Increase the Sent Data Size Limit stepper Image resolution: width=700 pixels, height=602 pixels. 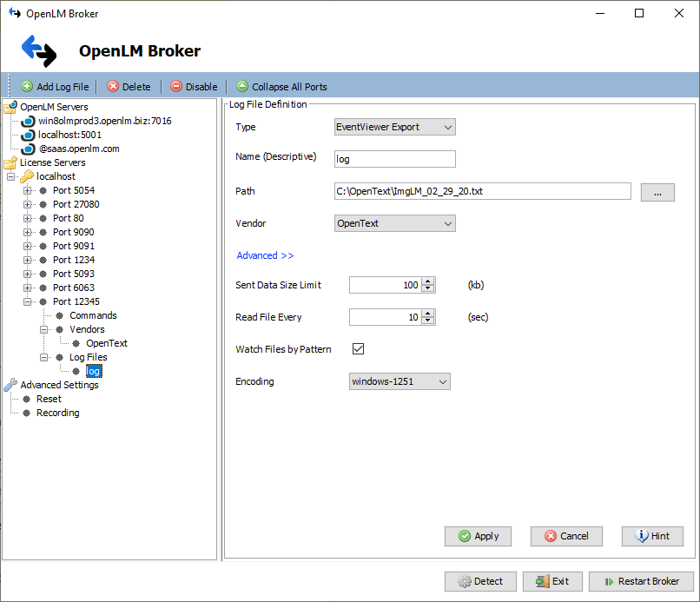pos(427,281)
